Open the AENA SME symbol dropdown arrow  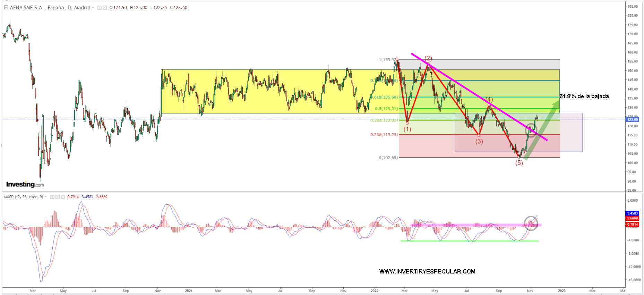[93, 8]
